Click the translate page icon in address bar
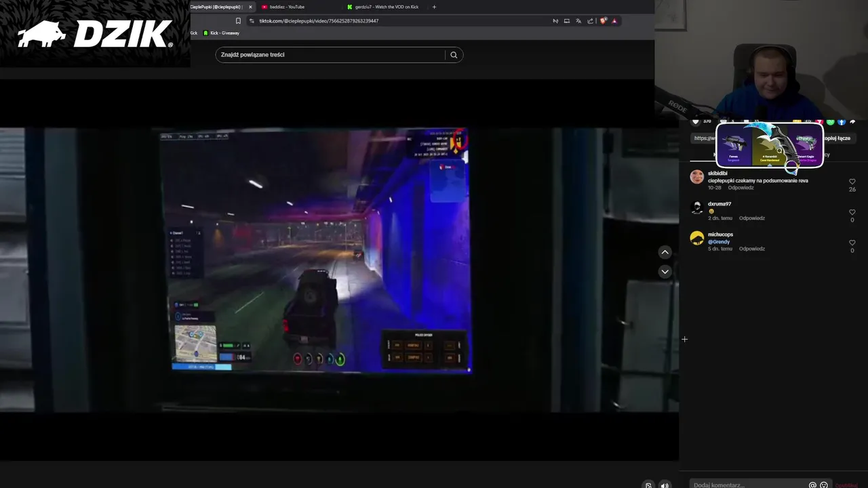This screenshot has height=488, width=868. tap(578, 21)
